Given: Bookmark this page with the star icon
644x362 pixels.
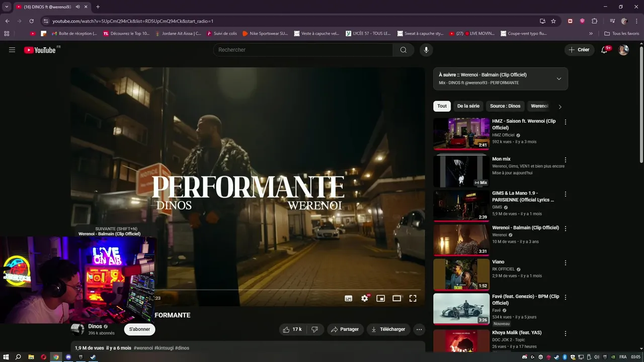Looking at the screenshot, I should click(553, 21).
